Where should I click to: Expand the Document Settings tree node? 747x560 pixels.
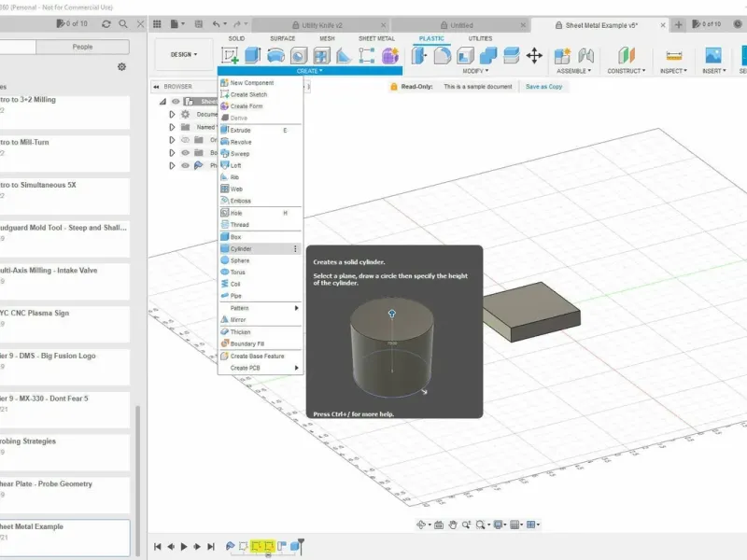[172, 114]
